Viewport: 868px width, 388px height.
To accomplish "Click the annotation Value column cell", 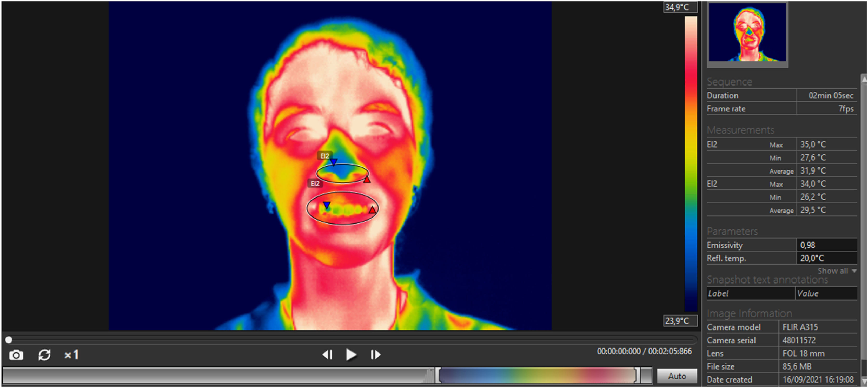I will click(x=826, y=293).
